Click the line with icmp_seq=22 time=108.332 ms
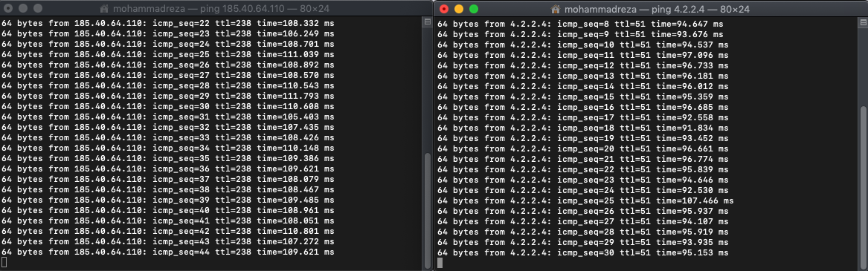The height and width of the screenshot is (271, 868). pyautogui.click(x=168, y=25)
